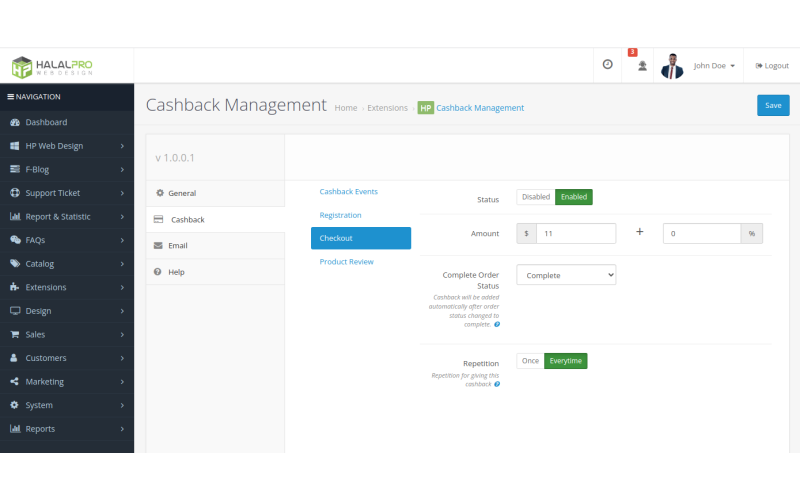Open the Registration sub-tab
Image resolution: width=800 pixels, height=500 pixels.
point(340,215)
